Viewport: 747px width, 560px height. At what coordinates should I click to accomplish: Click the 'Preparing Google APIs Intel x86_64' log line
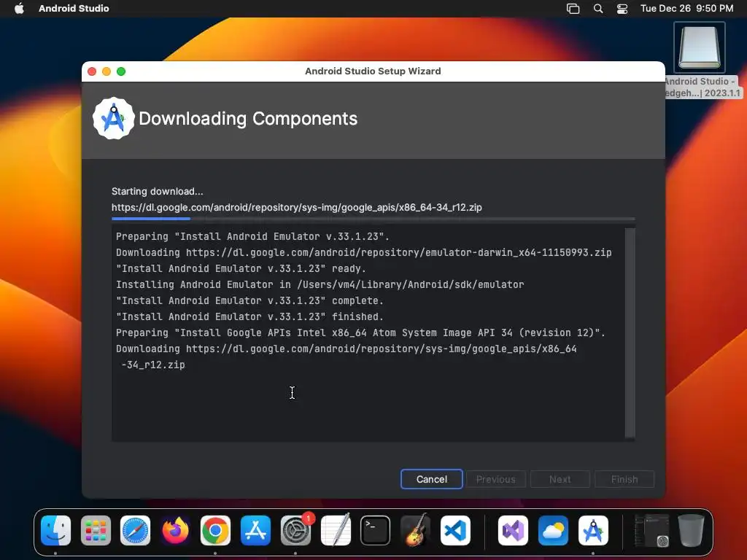[360, 332]
